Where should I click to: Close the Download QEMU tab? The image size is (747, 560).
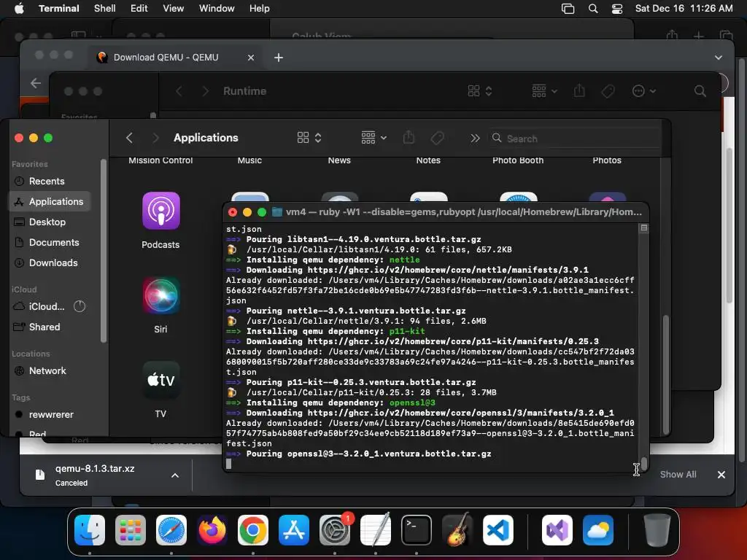[x=251, y=58]
